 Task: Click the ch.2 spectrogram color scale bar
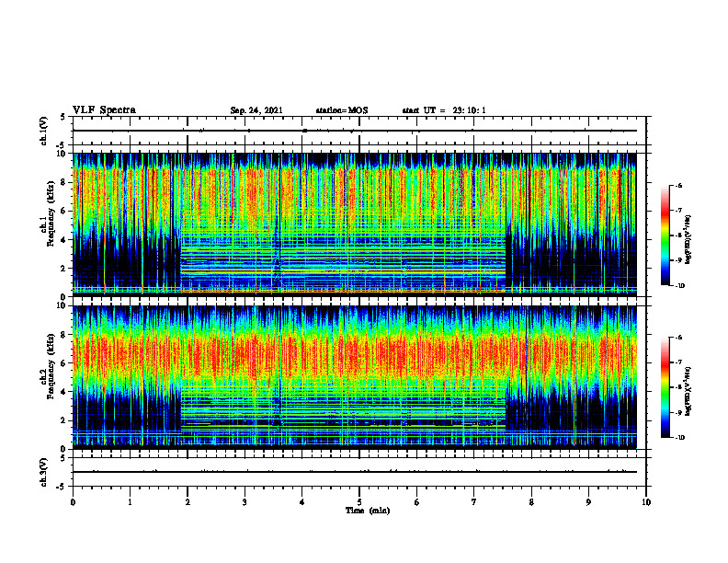point(665,387)
